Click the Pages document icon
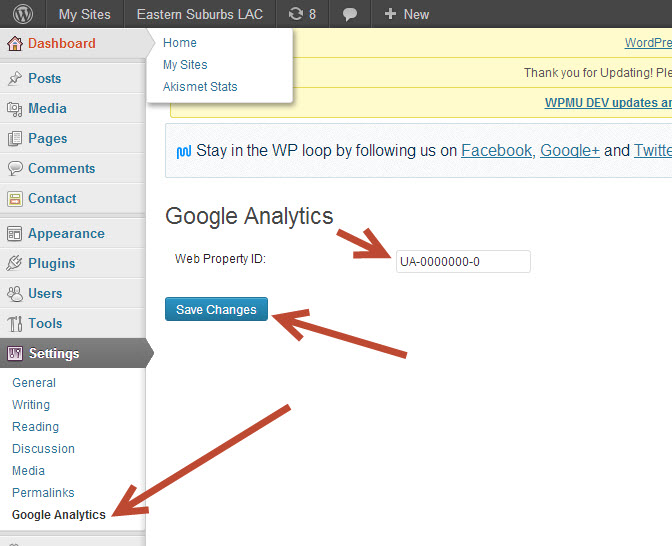This screenshot has width=672, height=546. click(15, 138)
